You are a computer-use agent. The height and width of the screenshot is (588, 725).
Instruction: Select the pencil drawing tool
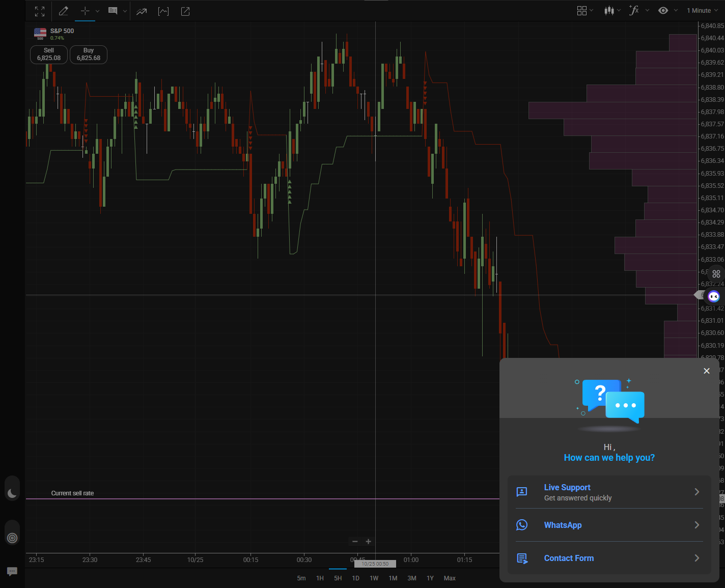[x=64, y=11]
